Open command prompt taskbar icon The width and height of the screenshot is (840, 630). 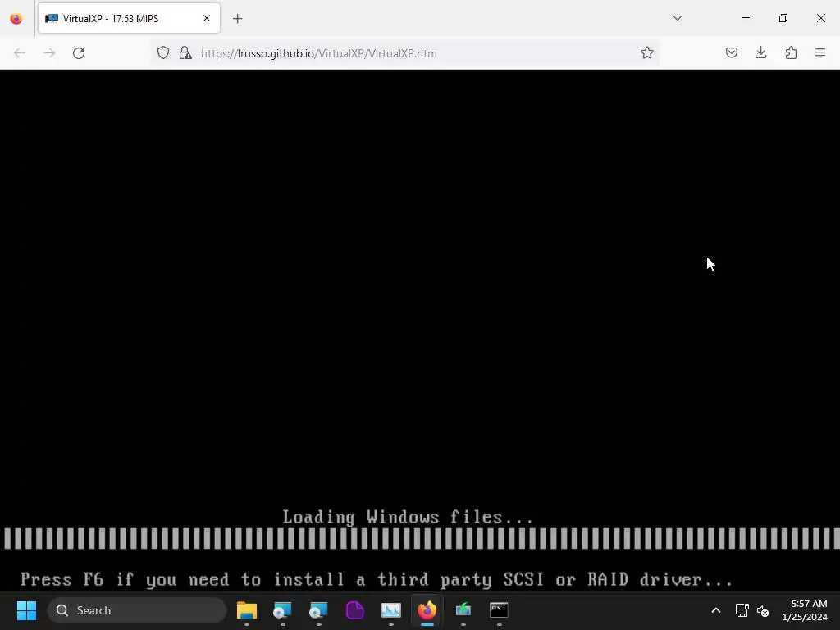[499, 610]
